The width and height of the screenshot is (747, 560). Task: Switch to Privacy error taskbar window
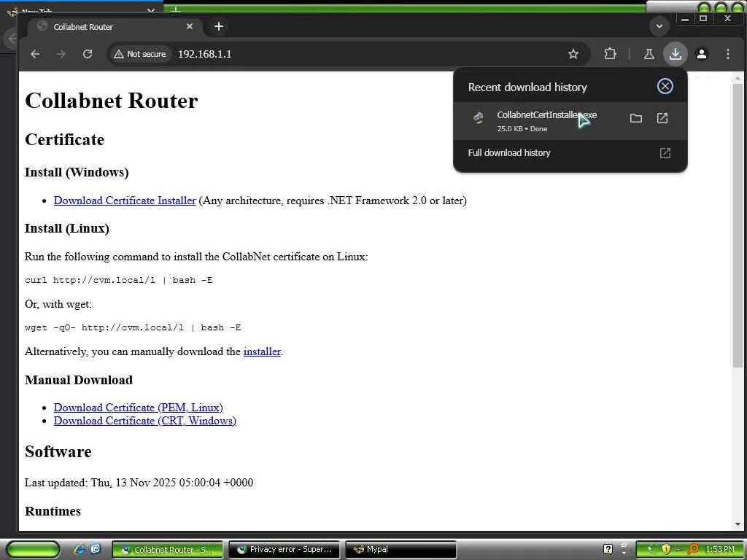[x=284, y=550]
